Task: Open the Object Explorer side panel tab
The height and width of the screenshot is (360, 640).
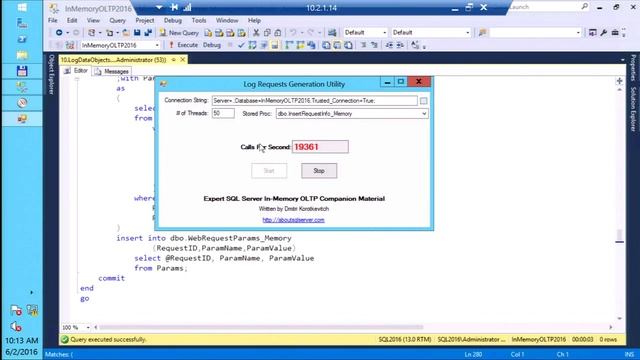Action: click(x=51, y=75)
